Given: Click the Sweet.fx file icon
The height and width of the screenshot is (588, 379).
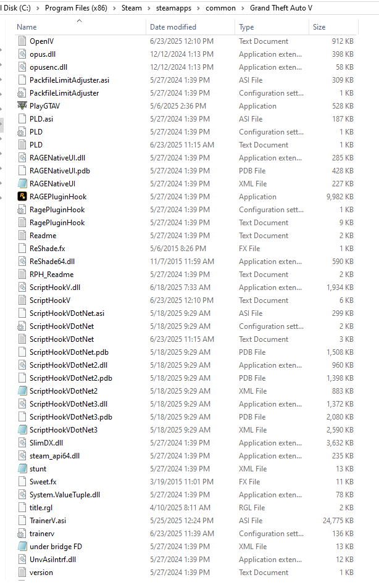Looking at the screenshot, I should (x=22, y=482).
